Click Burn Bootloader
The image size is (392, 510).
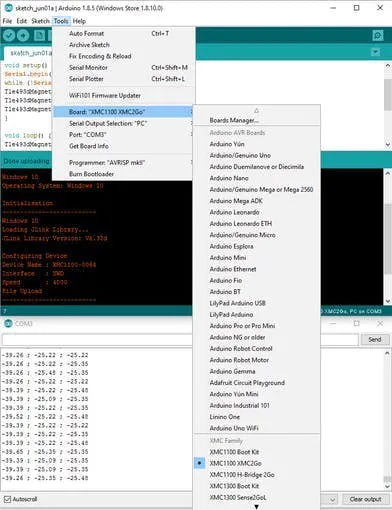123,174
